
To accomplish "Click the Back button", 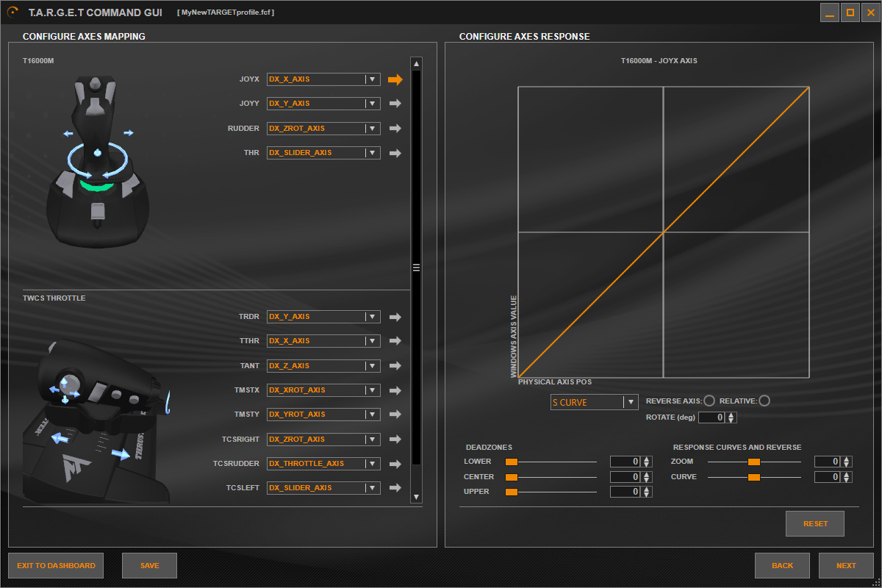I will pos(782,566).
